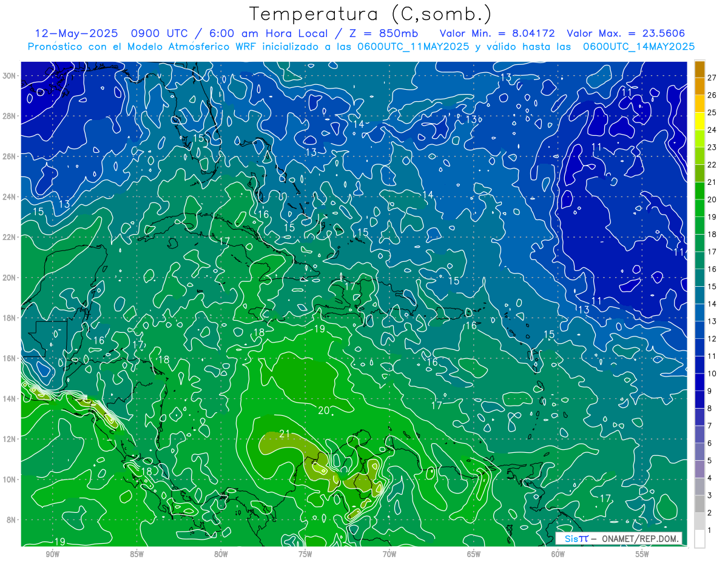Screen dimensions: 728x562
Task: Click the '70W' longitude axis label
Action: [x=389, y=554]
